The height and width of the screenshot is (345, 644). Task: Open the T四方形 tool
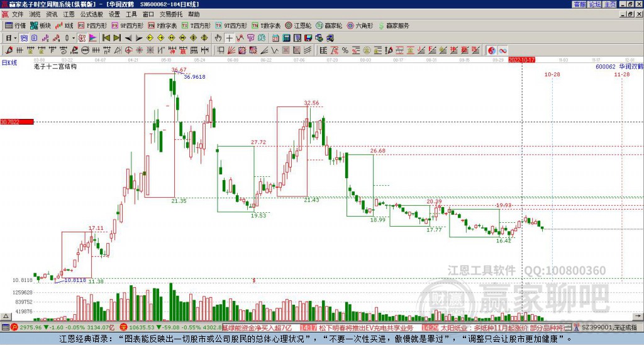pos(196,25)
